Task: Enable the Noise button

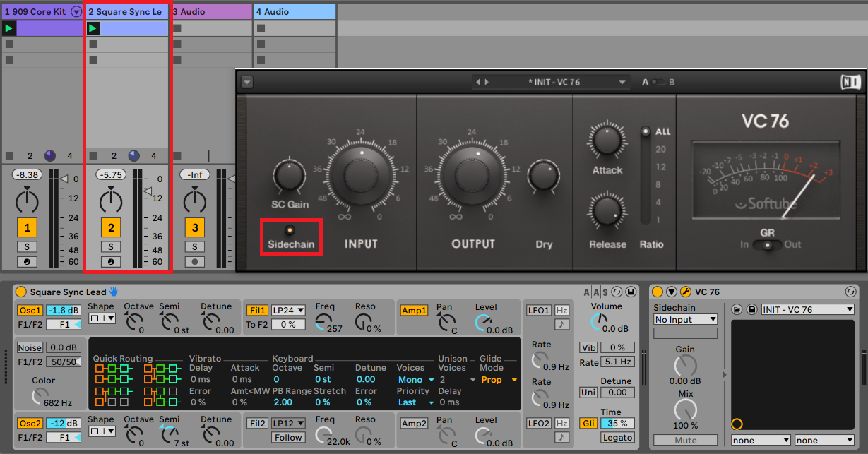Action: click(x=30, y=347)
